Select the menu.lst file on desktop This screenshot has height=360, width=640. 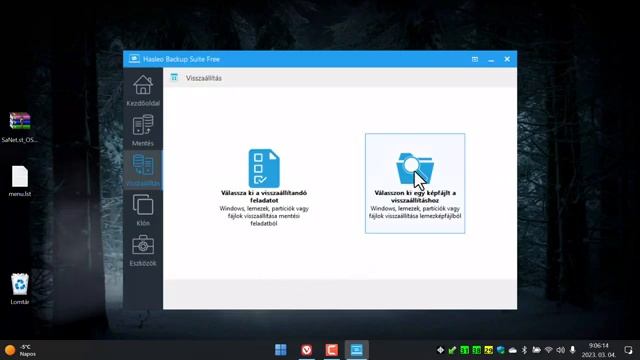[20, 181]
